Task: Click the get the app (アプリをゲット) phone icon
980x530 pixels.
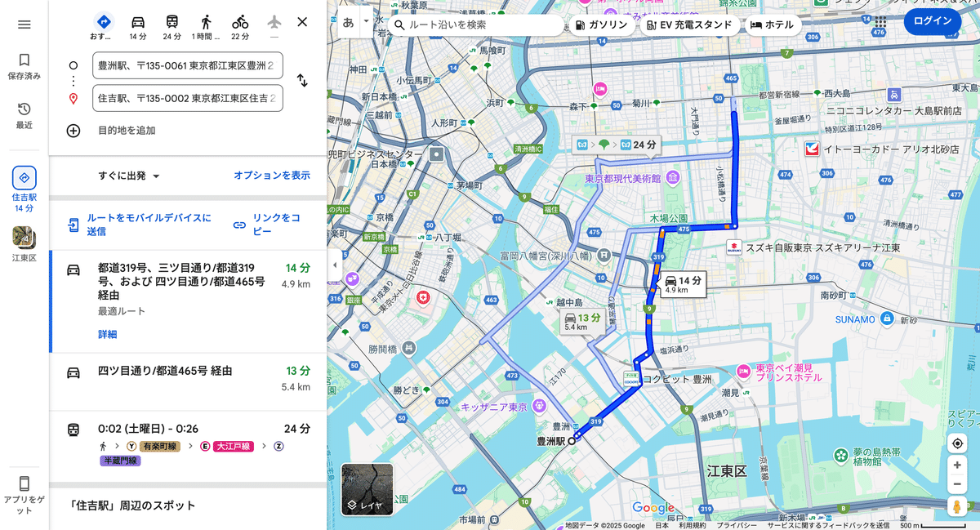Action: pos(24,493)
